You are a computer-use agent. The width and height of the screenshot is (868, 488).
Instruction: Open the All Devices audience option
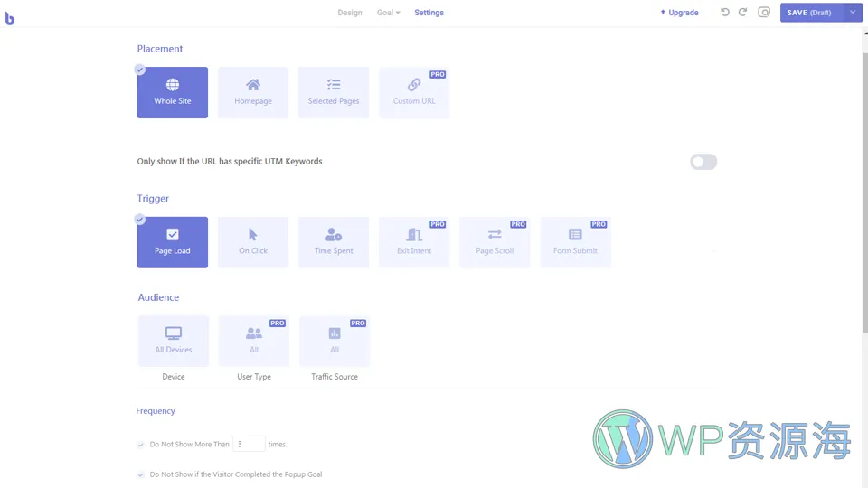(173, 341)
